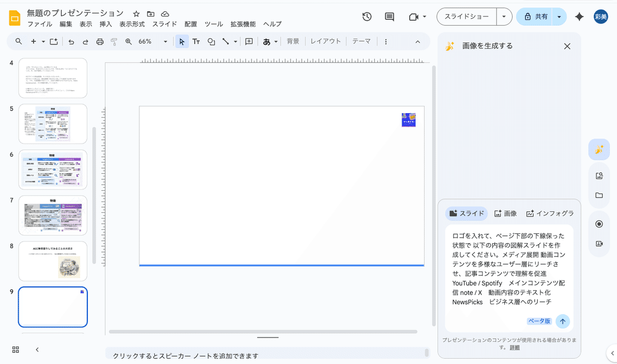Click the paint format roller icon
The height and width of the screenshot is (364, 617).
click(114, 42)
